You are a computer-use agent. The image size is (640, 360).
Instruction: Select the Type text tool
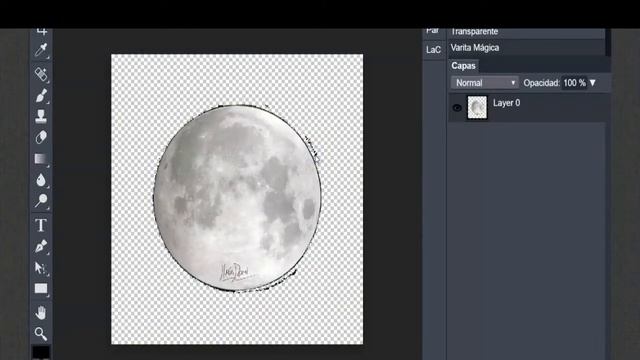pyautogui.click(x=41, y=225)
